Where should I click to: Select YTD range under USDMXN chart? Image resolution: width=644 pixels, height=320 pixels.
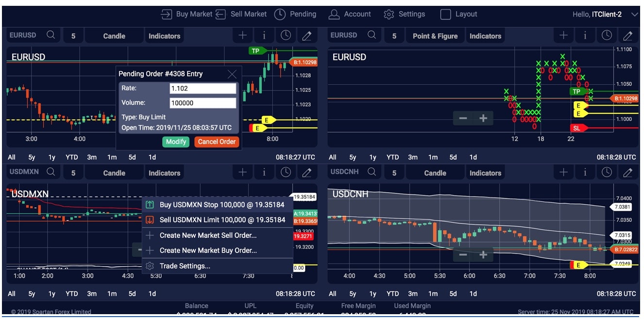(x=72, y=294)
